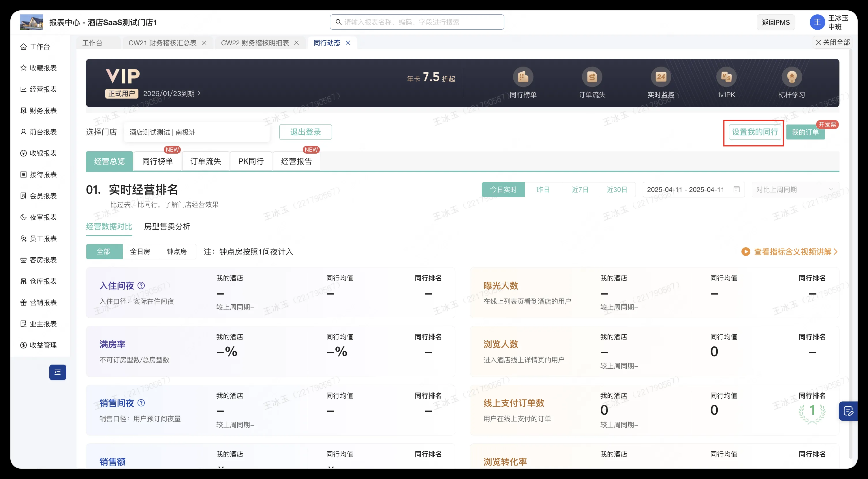Image resolution: width=868 pixels, height=479 pixels.
Task: Open 财务报表 in the sidebar
Action: pos(39,110)
